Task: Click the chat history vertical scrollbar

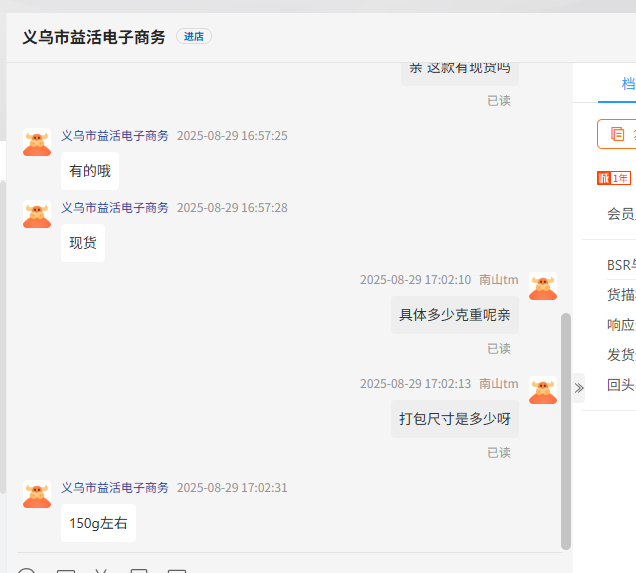Action: [x=566, y=430]
